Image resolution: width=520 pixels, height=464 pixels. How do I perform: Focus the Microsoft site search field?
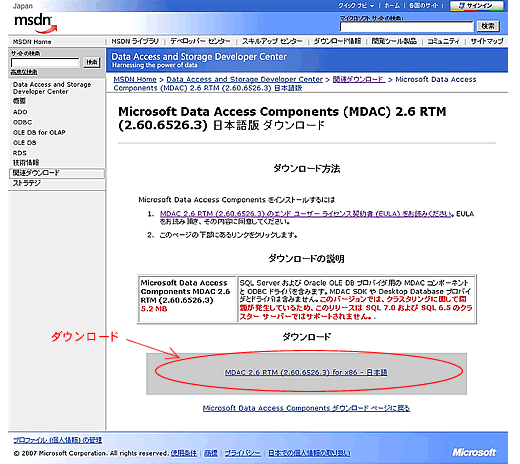[406, 27]
